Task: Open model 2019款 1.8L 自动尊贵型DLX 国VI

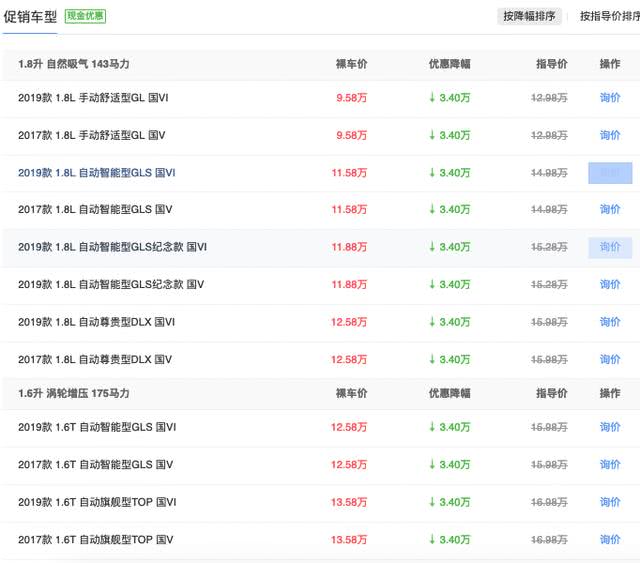Action: pyautogui.click(x=96, y=322)
